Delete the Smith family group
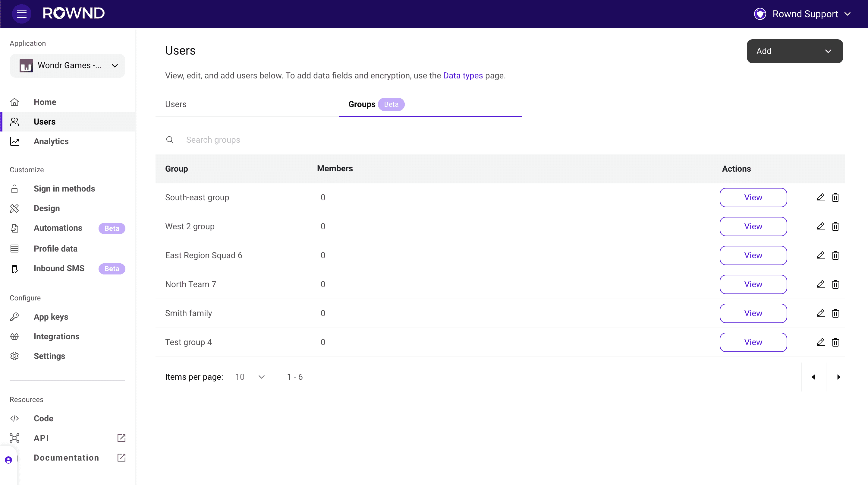 pos(835,313)
